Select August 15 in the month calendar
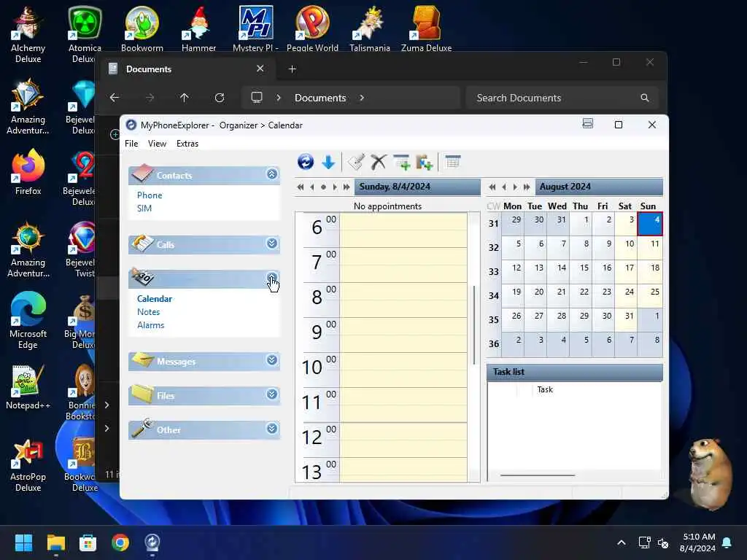 pyautogui.click(x=580, y=272)
